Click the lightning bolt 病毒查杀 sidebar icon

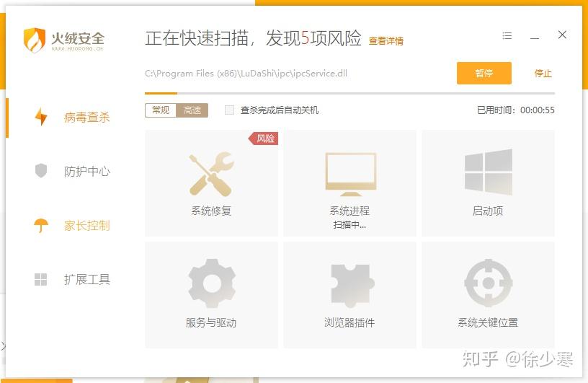click(x=41, y=117)
